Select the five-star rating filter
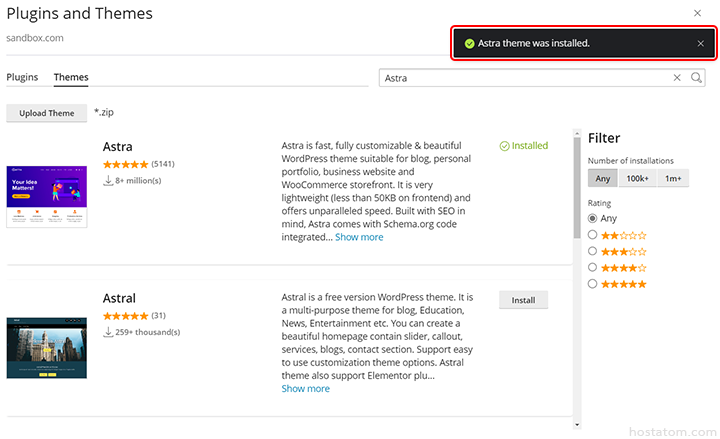 pos(593,284)
